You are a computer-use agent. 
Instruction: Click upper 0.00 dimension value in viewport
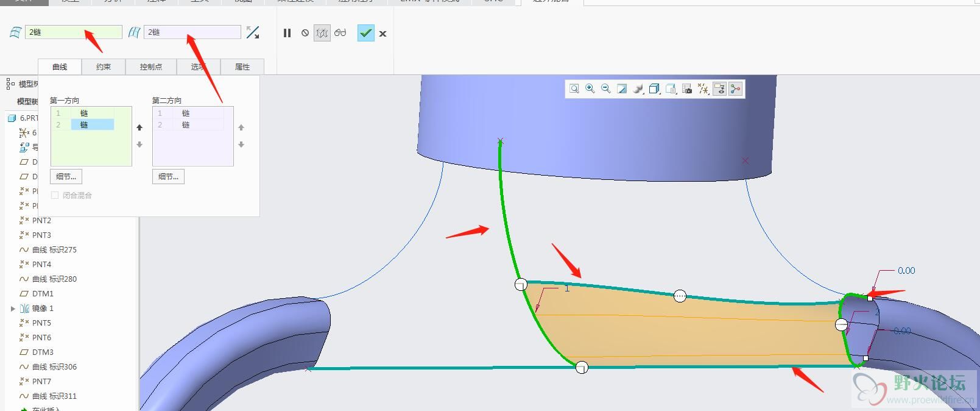(x=906, y=270)
